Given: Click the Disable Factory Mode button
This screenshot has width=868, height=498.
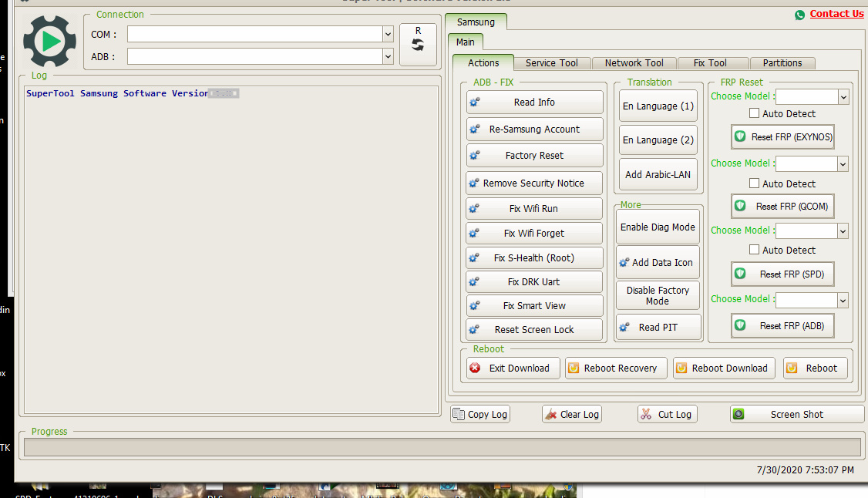Looking at the screenshot, I should pyautogui.click(x=658, y=295).
